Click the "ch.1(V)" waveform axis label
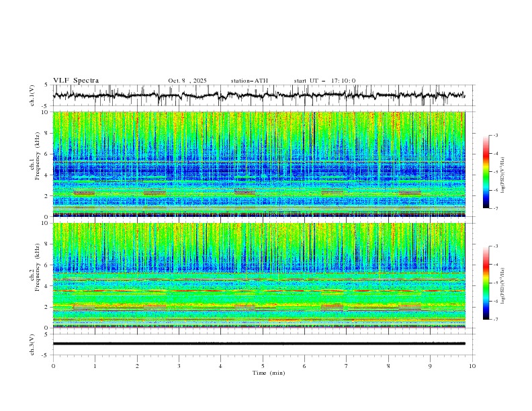The image size is (532, 411). tap(32, 95)
